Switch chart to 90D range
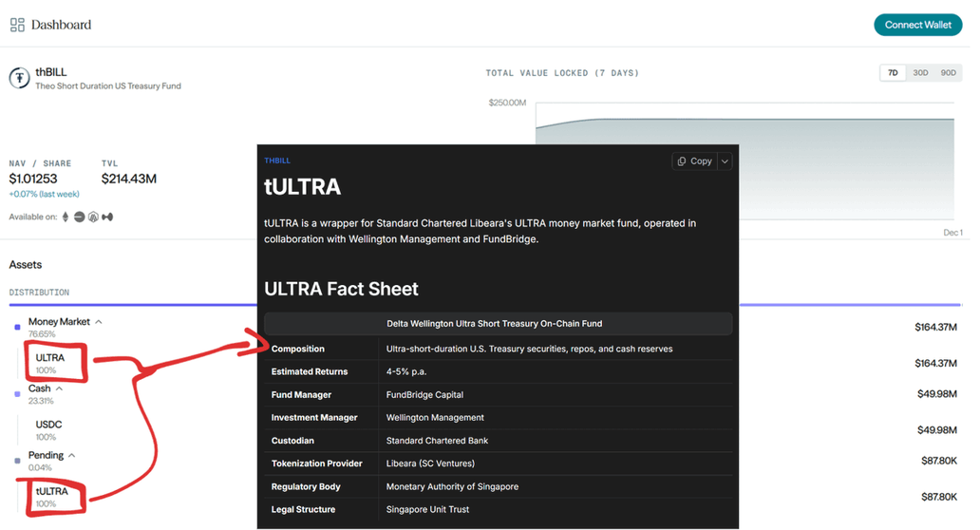 pos(948,73)
